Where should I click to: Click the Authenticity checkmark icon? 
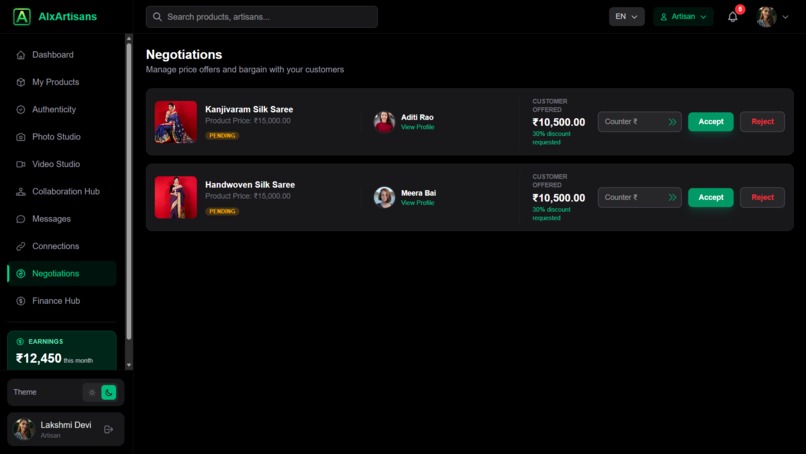tap(21, 110)
